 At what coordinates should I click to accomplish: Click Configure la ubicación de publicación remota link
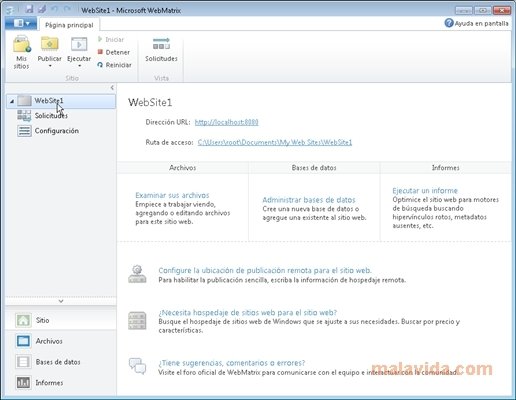click(265, 270)
